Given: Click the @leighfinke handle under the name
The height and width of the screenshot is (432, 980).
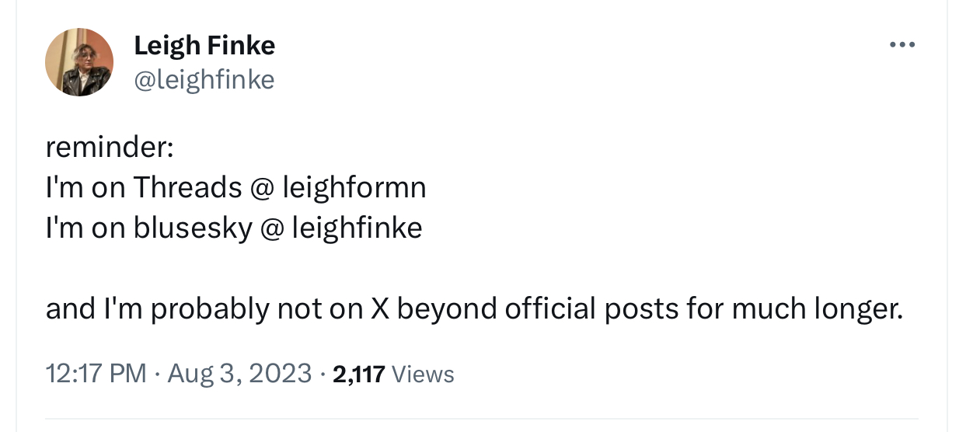Looking at the screenshot, I should click(x=204, y=79).
